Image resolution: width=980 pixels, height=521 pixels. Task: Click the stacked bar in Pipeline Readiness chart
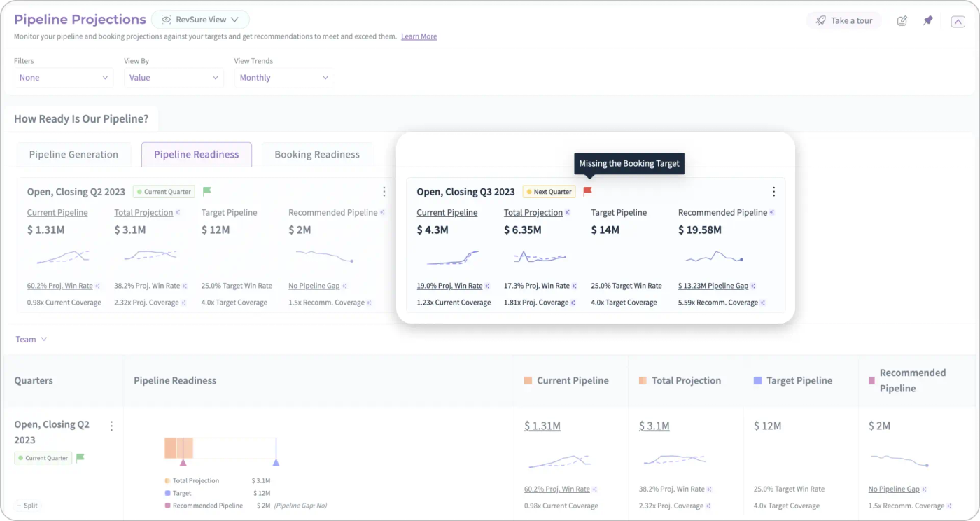coord(178,448)
